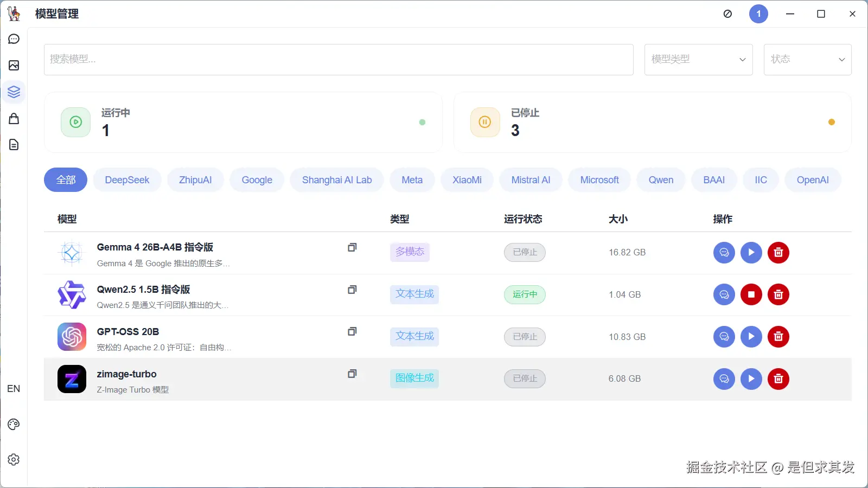This screenshot has width=868, height=488.
Task: Filter models by Meta
Action: 412,180
